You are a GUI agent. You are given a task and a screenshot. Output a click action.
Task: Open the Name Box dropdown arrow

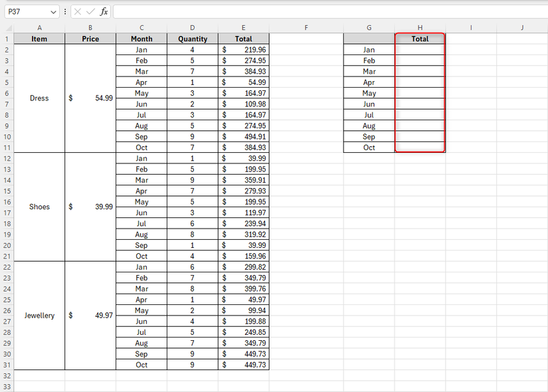[53, 11]
